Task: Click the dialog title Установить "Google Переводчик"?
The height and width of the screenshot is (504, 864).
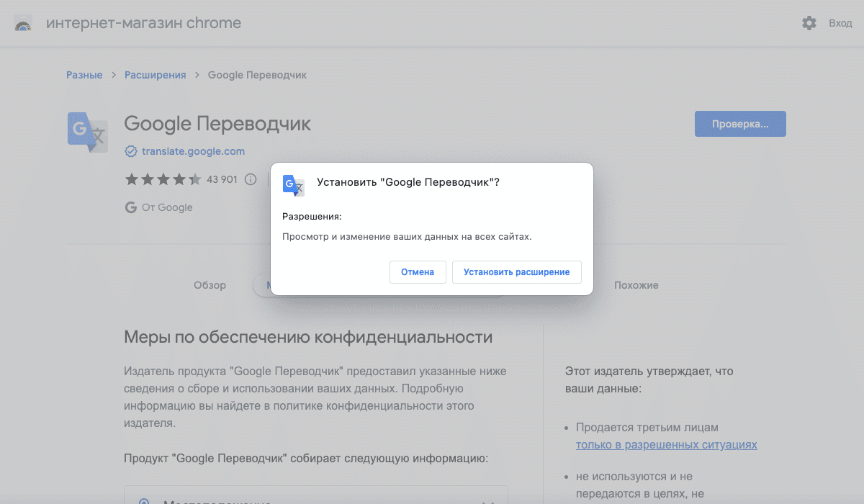Action: [408, 183]
